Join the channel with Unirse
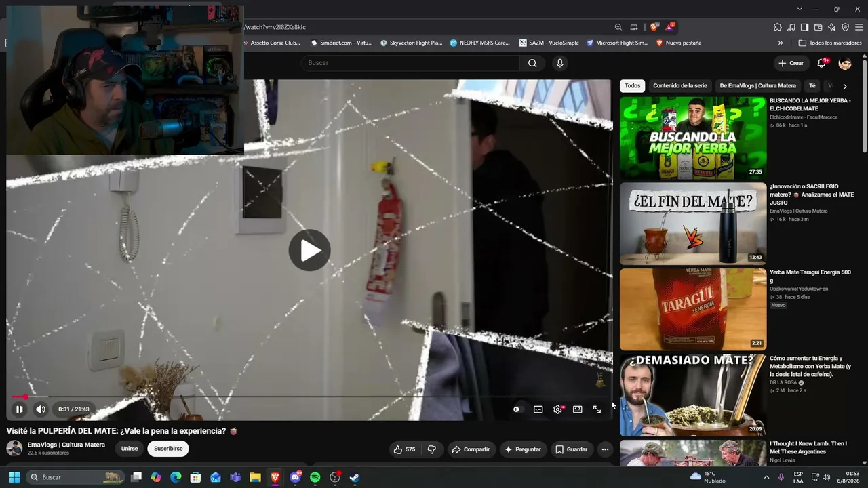Screen dimensions: 868x488 click(x=130, y=449)
